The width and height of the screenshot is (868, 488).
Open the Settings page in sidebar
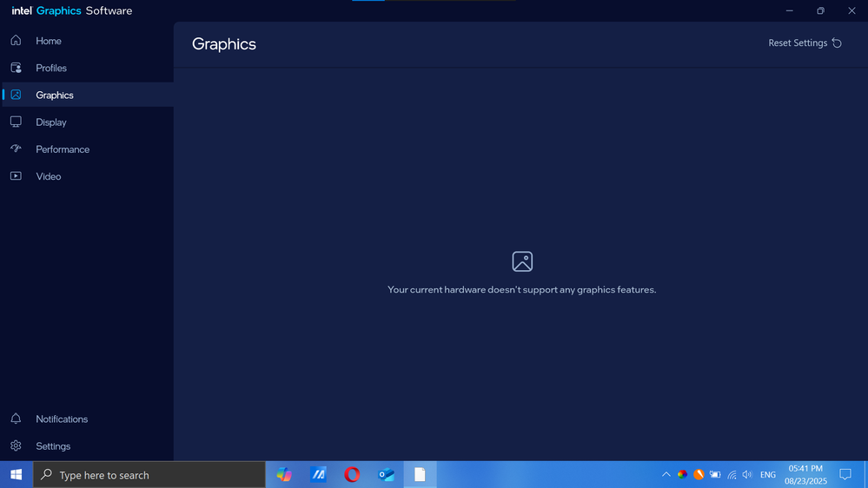pos(87,446)
